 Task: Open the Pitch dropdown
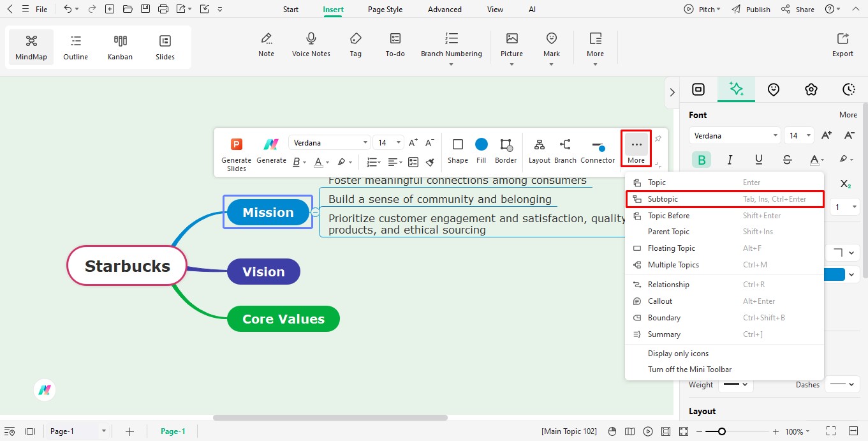[702, 10]
